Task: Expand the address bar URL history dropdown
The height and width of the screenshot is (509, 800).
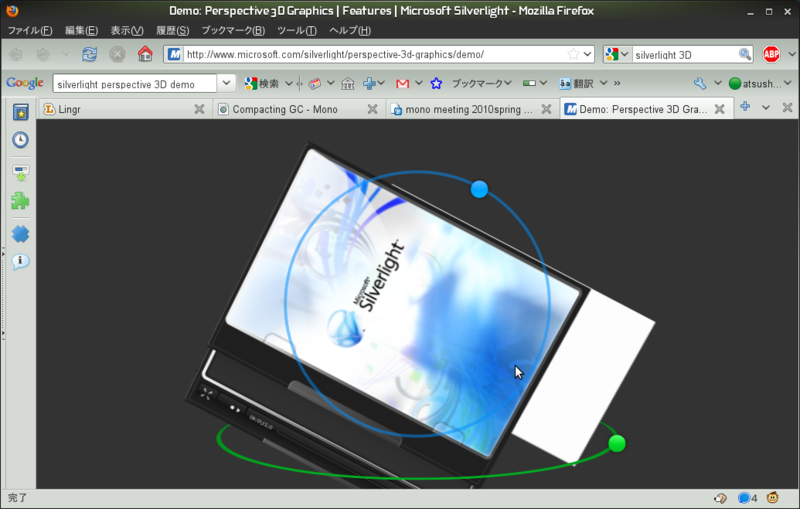Action: click(587, 54)
